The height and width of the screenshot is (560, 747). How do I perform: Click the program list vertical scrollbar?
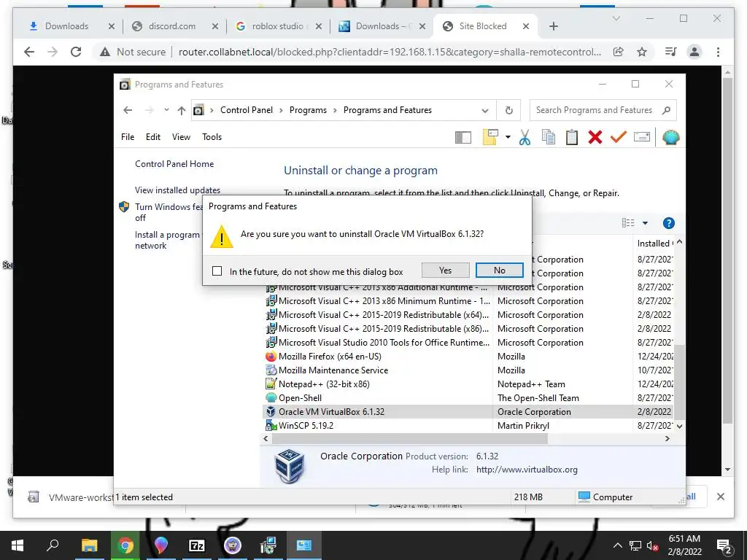pos(679,381)
